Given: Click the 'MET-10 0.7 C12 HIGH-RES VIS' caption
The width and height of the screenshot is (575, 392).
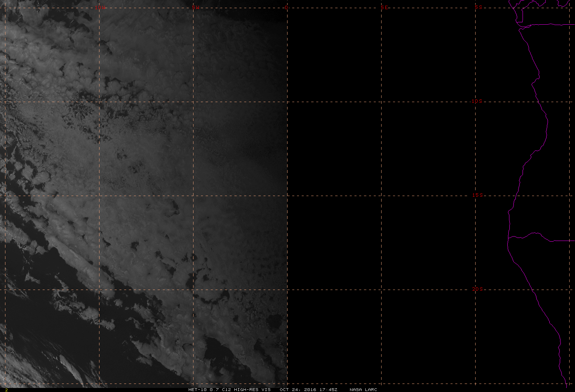Looking at the screenshot, I should (x=229, y=390).
